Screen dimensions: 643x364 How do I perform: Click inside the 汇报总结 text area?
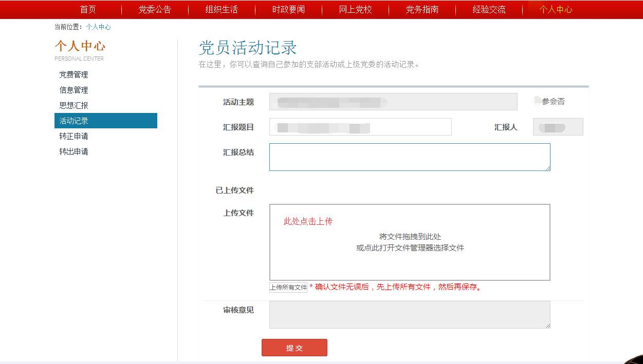(x=409, y=157)
